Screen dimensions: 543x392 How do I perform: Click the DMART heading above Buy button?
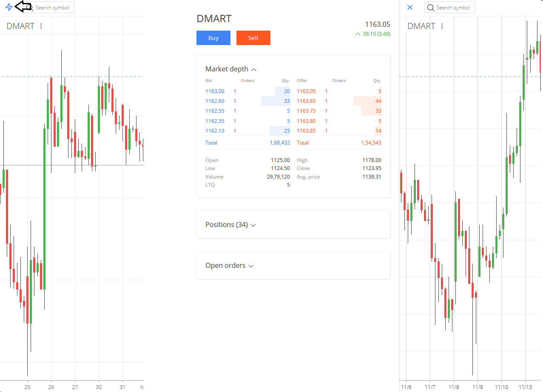point(214,18)
